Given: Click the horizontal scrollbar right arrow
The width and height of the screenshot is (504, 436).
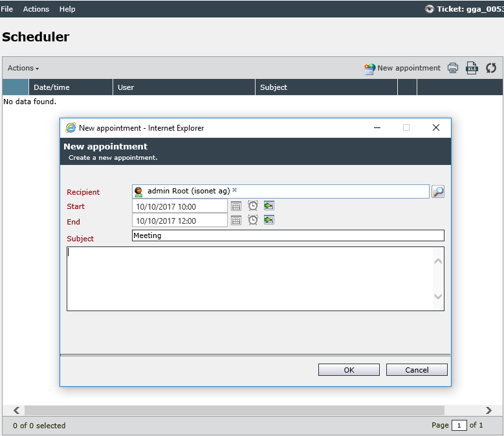Looking at the screenshot, I should [488, 410].
